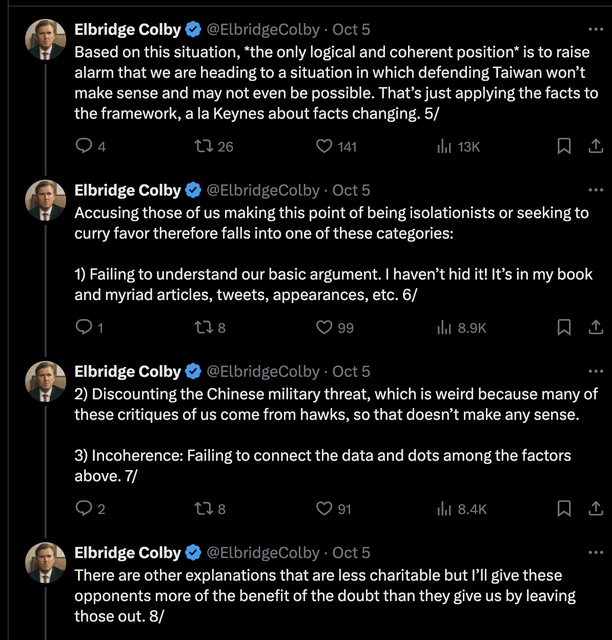Image resolution: width=612 pixels, height=640 pixels.
Task: Open more options on tweet 6/
Action: pos(595,190)
